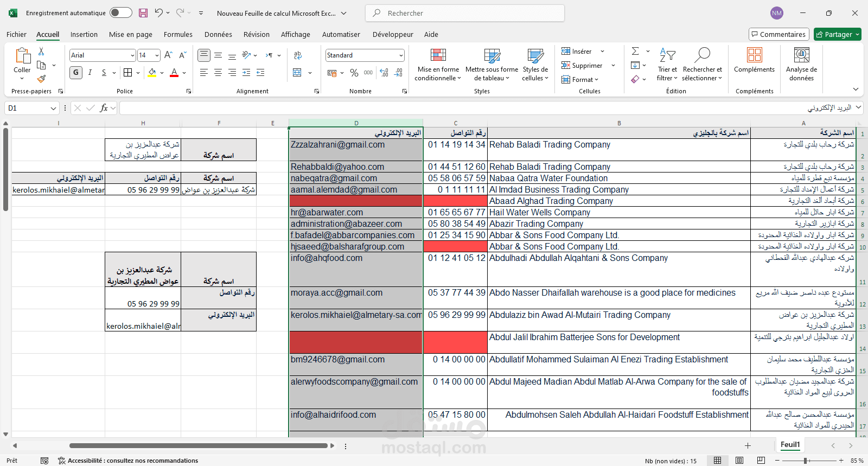Click the AutoSum sigma icon
This screenshot has height=466, width=868.
(635, 51)
